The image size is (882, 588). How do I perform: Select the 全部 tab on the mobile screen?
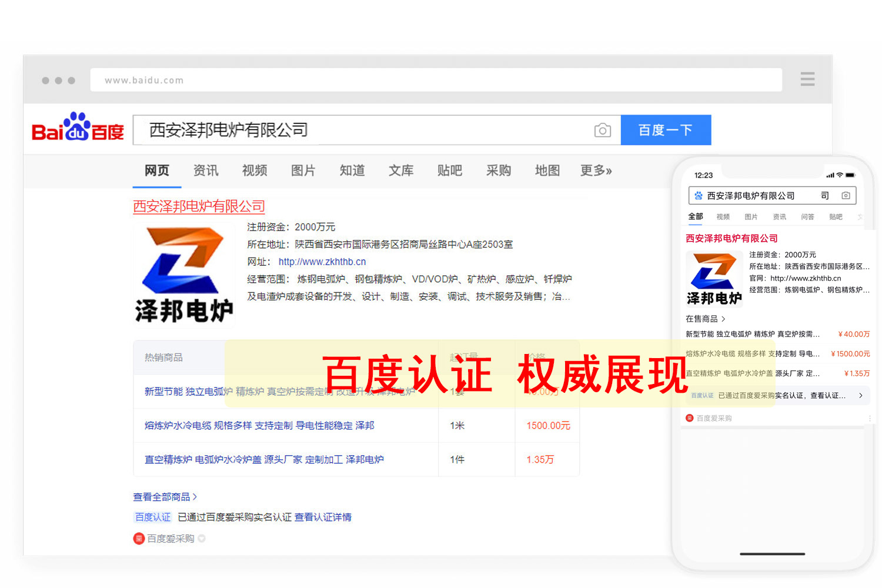tap(695, 216)
